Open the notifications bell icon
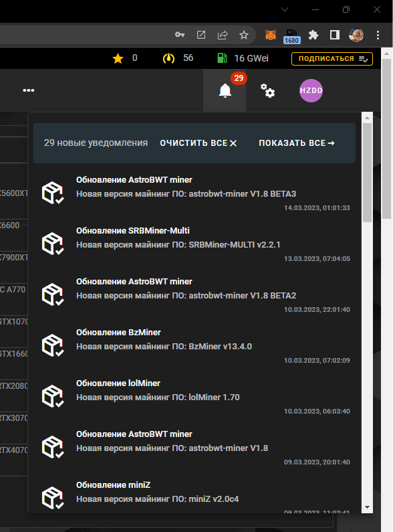Viewport: 393px width, 532px height. click(x=225, y=90)
